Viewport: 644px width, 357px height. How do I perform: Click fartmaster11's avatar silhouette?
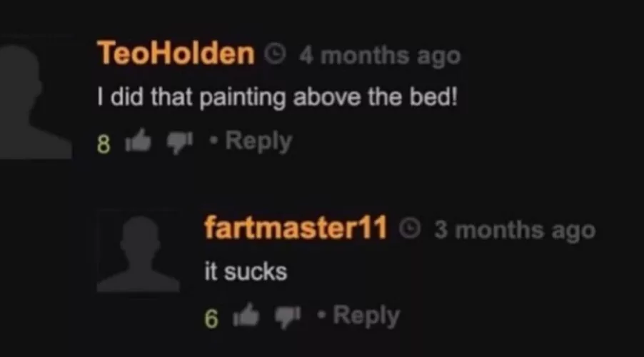(x=139, y=251)
